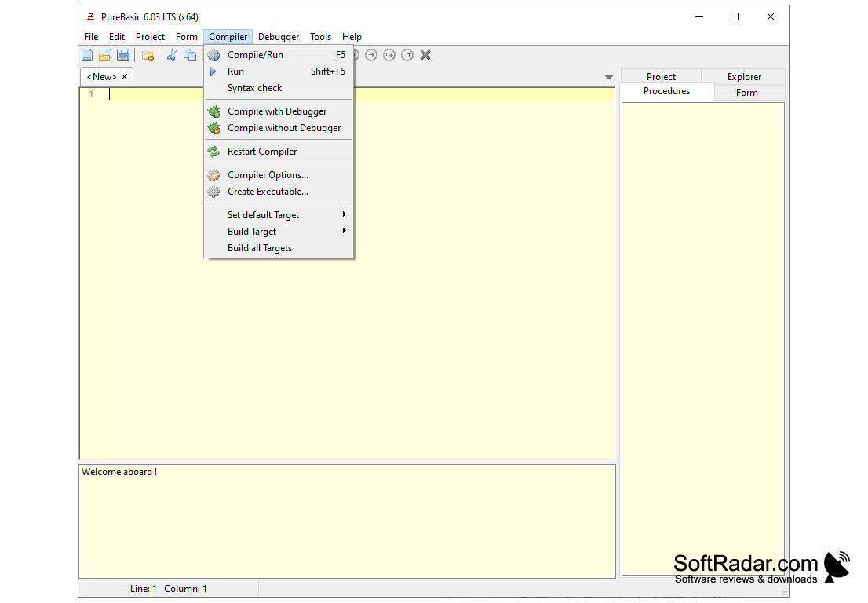Image resolution: width=868 pixels, height=603 pixels.
Task: Click the Welcome aboard! log message
Action: 119,472
